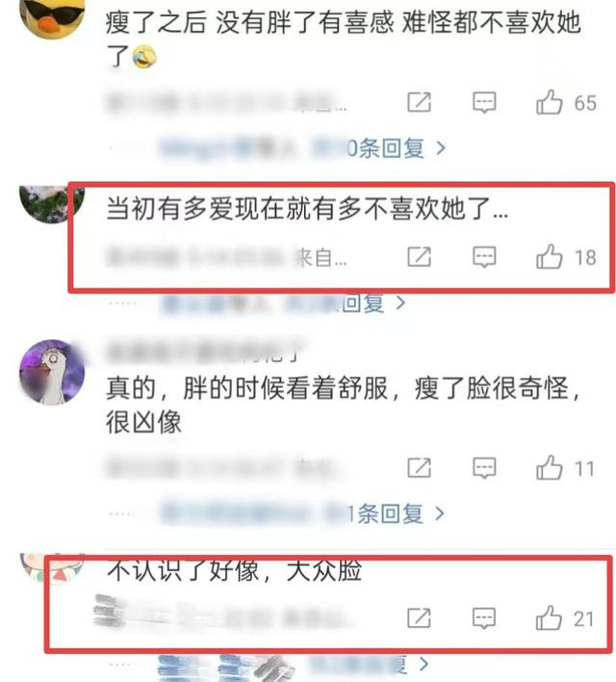Image resolution: width=616 pixels, height=682 pixels.
Task: Reply to the comment 当初有多爱现在就有多不喜欢她了
Action: [x=484, y=257]
